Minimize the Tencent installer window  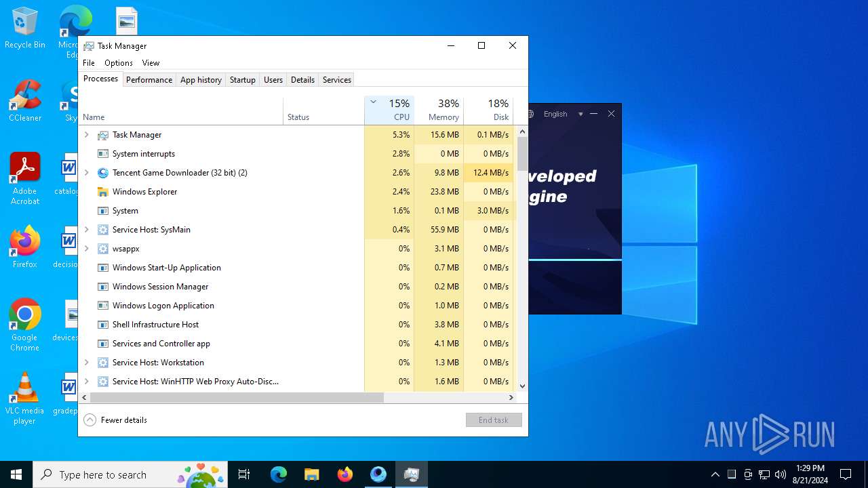594,114
